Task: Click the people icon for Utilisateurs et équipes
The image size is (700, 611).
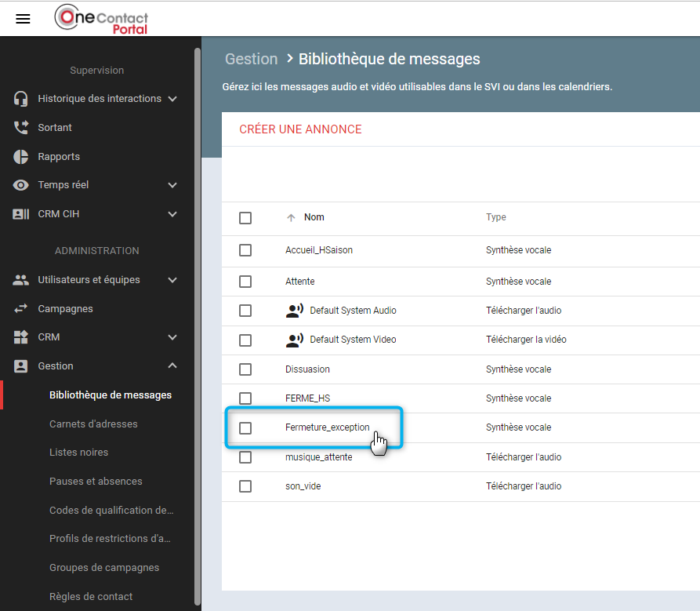Action: click(20, 280)
